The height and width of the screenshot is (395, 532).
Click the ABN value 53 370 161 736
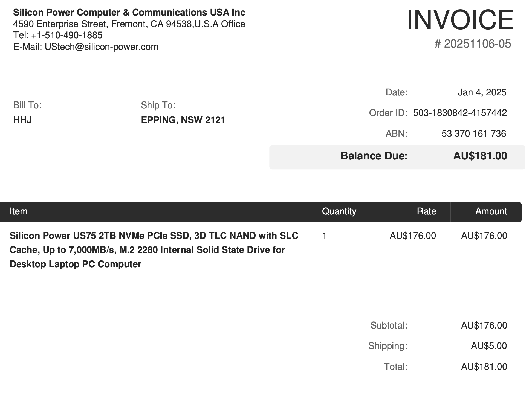[474, 134]
